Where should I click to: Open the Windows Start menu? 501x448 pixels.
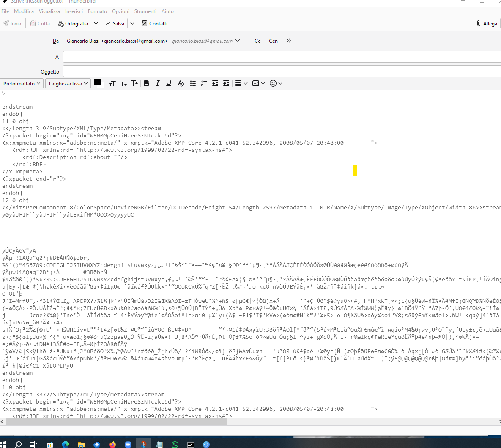3,445
